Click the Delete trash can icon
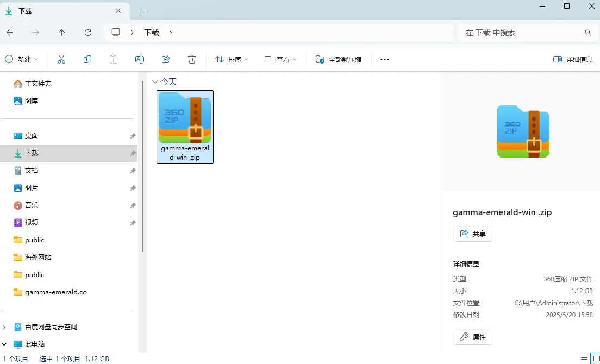This screenshot has width=600, height=364. (192, 59)
